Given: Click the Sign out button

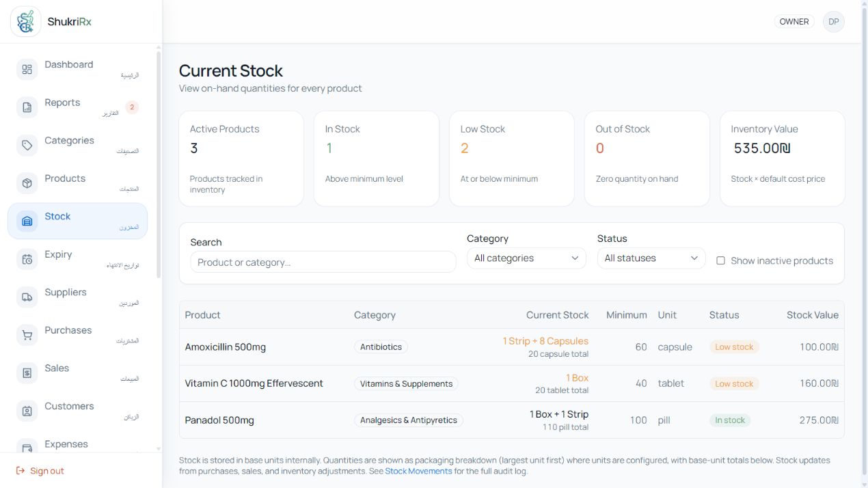Looking at the screenshot, I should pos(40,471).
